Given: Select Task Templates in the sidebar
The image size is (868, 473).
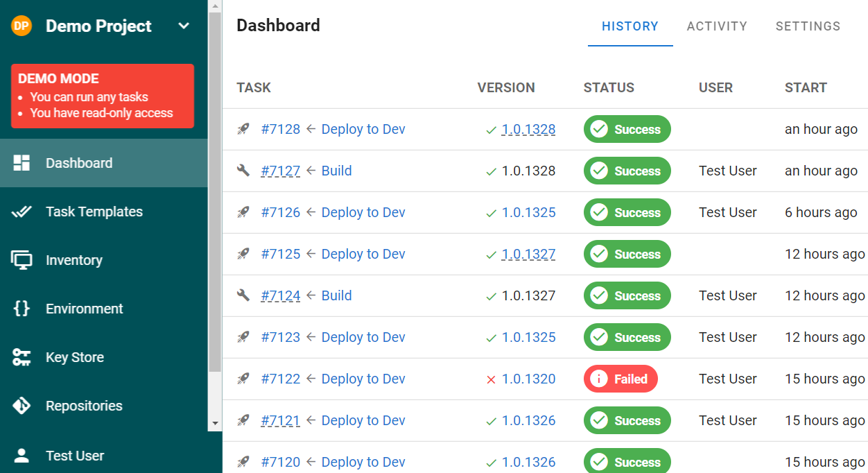Looking at the screenshot, I should point(94,212).
